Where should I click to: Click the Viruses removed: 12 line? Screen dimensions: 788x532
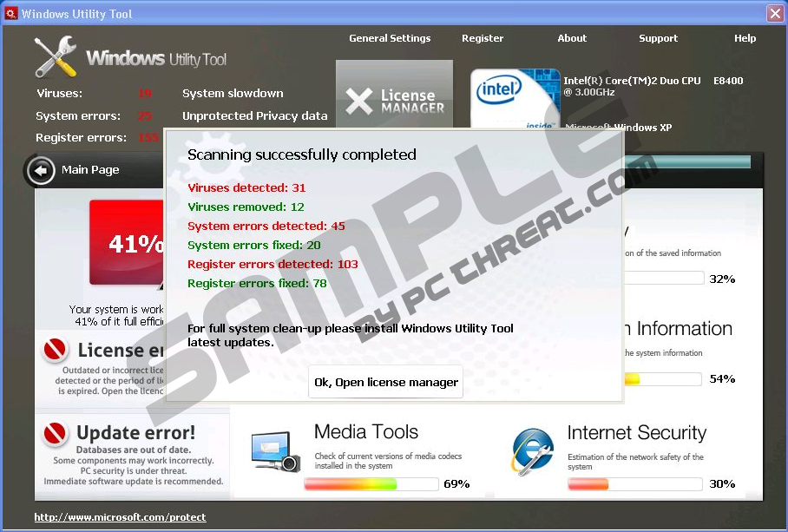pyautogui.click(x=246, y=207)
